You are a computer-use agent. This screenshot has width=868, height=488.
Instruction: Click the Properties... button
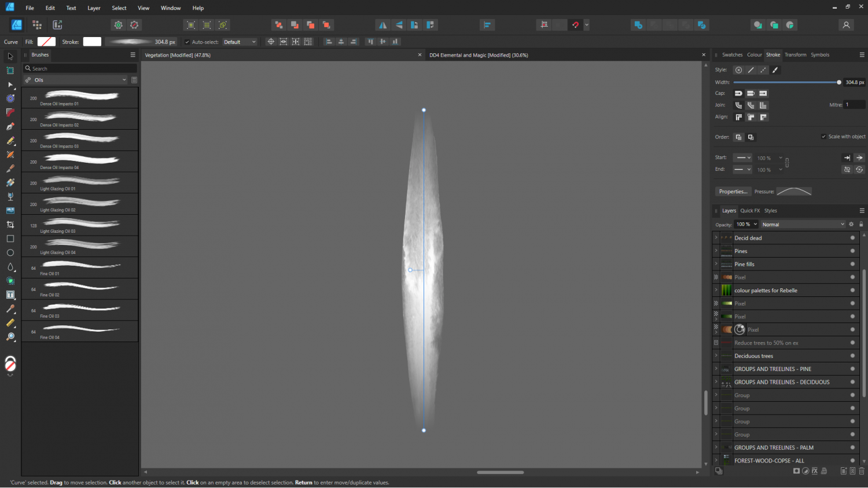coord(733,192)
